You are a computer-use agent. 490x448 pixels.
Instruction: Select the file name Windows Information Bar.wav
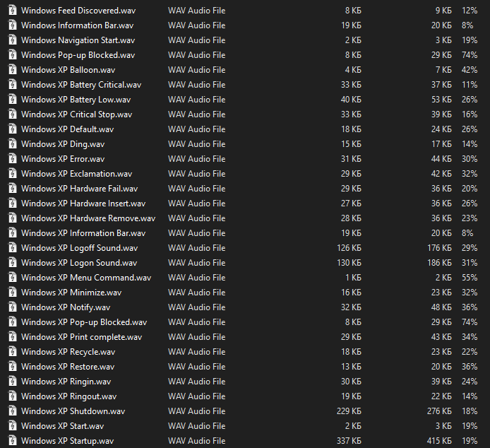coord(77,25)
